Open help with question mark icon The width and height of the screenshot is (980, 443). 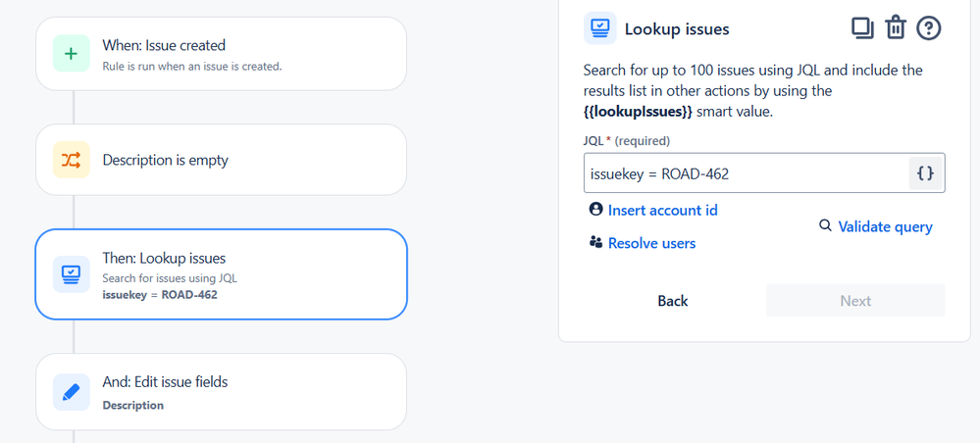[x=929, y=27]
